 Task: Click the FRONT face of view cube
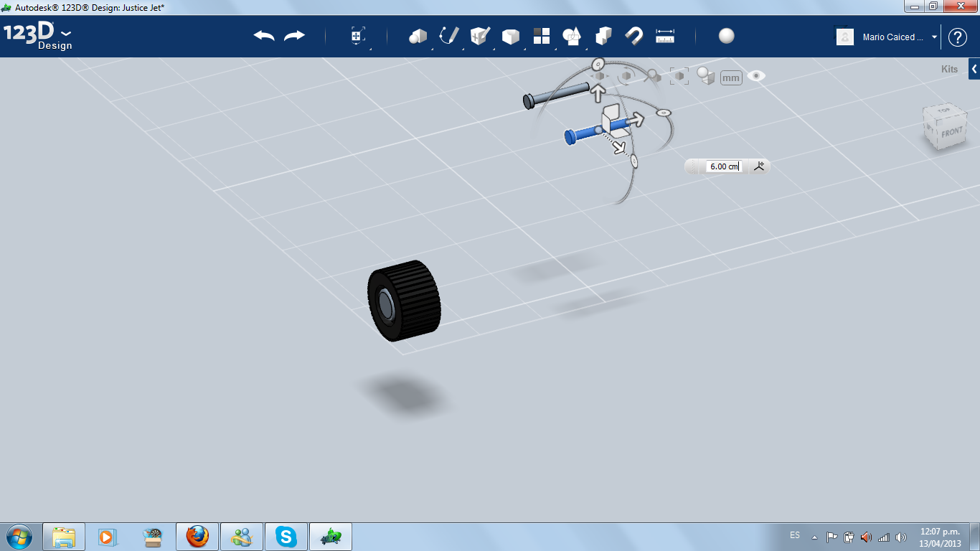pyautogui.click(x=951, y=133)
